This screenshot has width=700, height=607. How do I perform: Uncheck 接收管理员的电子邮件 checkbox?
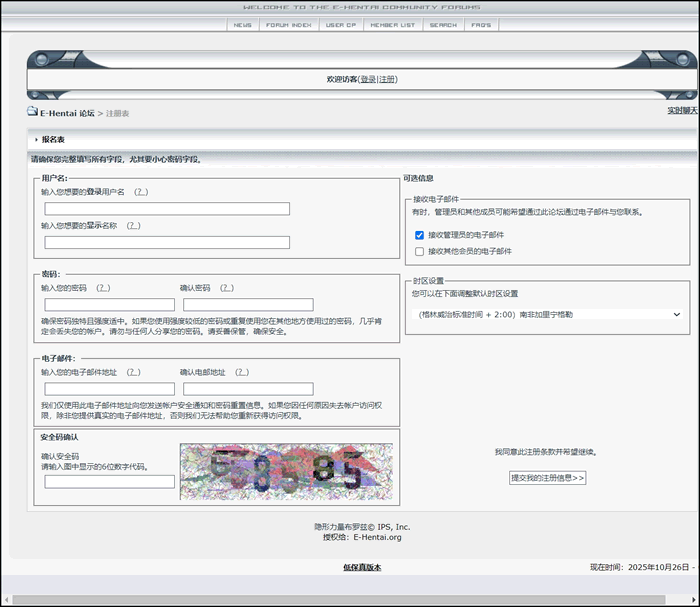[x=420, y=235]
